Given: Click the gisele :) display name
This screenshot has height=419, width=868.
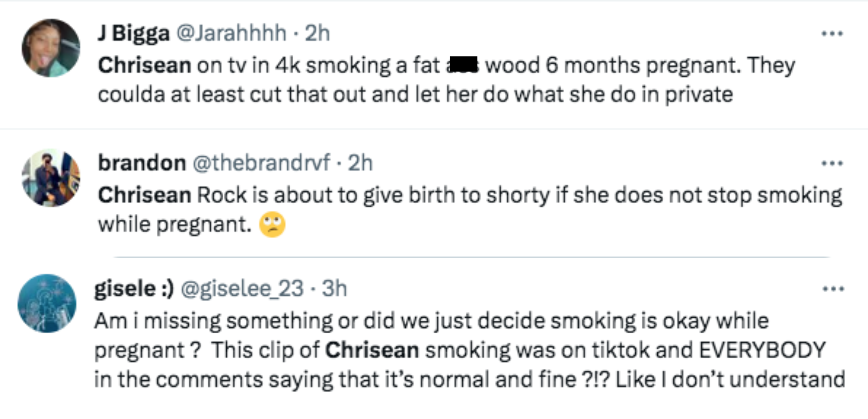Looking at the screenshot, I should point(134,289).
